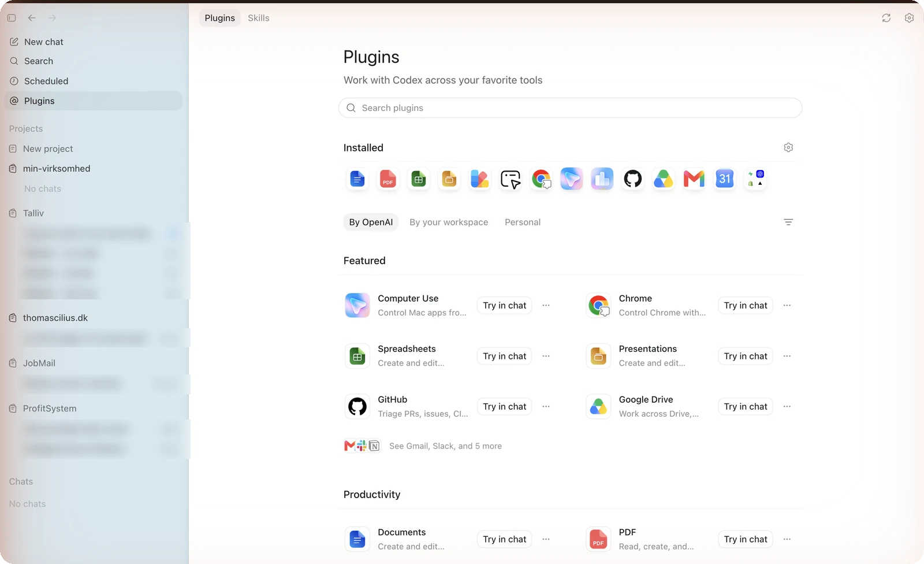Viewport: 924px width, 564px height.
Task: Select the By your workspace tab
Action: [449, 222]
